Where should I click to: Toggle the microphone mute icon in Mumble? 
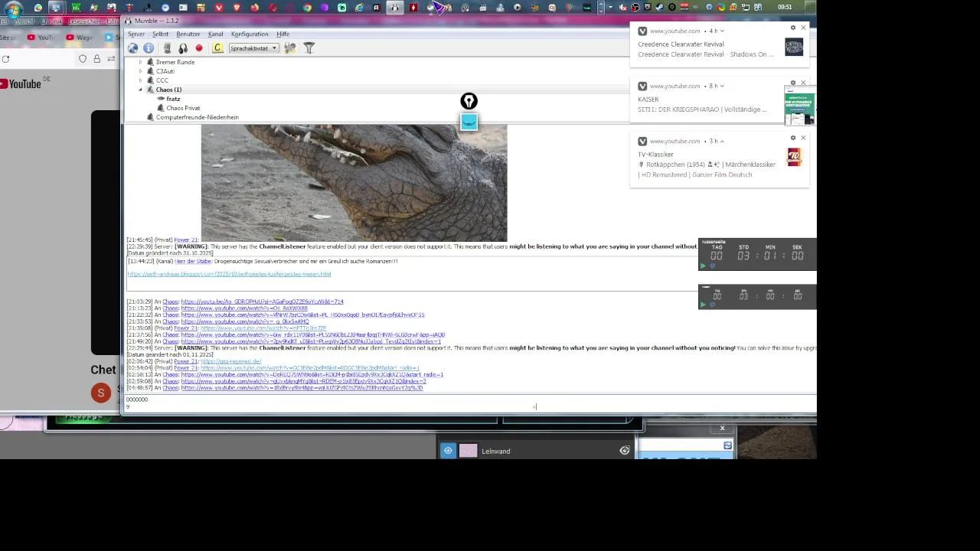click(x=167, y=48)
